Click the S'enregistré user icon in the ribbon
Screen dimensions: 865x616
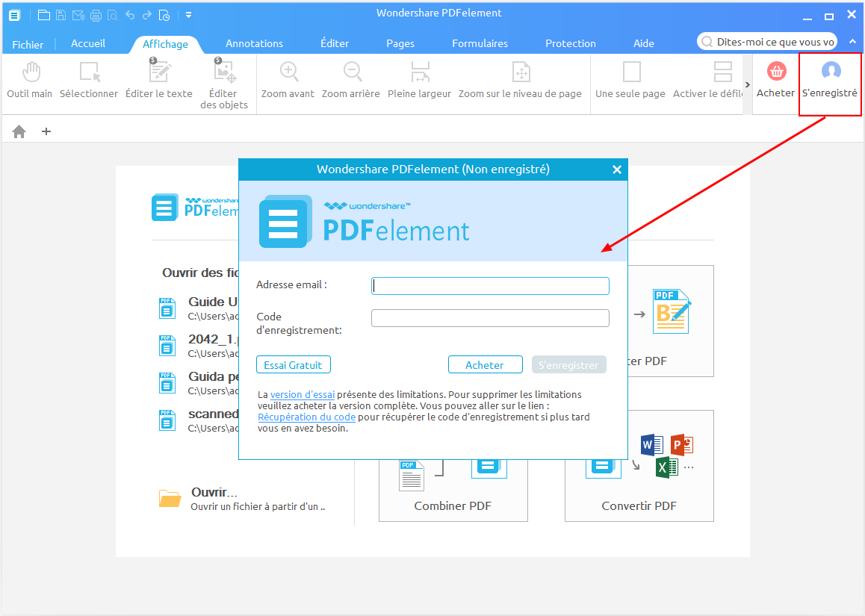click(830, 81)
